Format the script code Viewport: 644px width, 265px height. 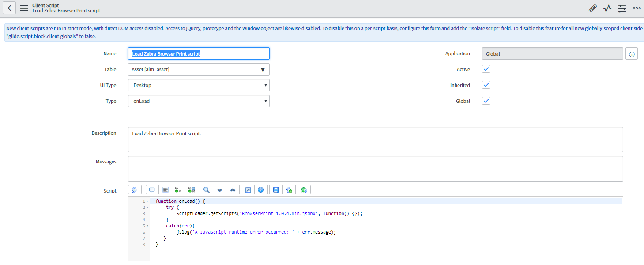[x=165, y=189]
